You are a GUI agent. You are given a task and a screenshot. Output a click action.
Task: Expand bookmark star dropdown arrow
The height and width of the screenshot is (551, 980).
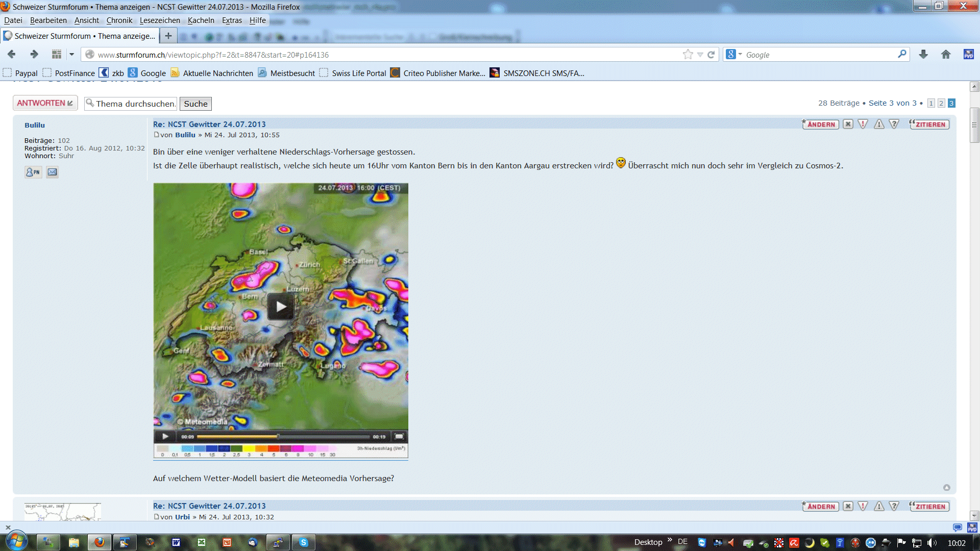[x=700, y=55]
